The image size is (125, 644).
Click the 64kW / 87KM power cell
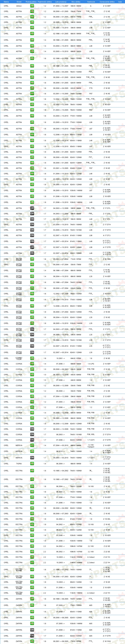click(76, 358)
